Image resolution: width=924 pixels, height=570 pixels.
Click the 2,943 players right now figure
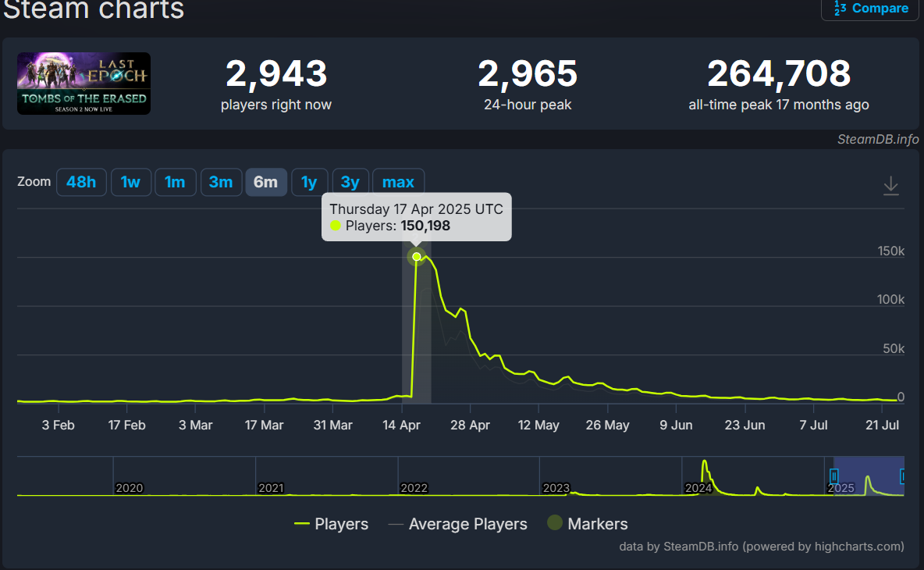click(275, 73)
